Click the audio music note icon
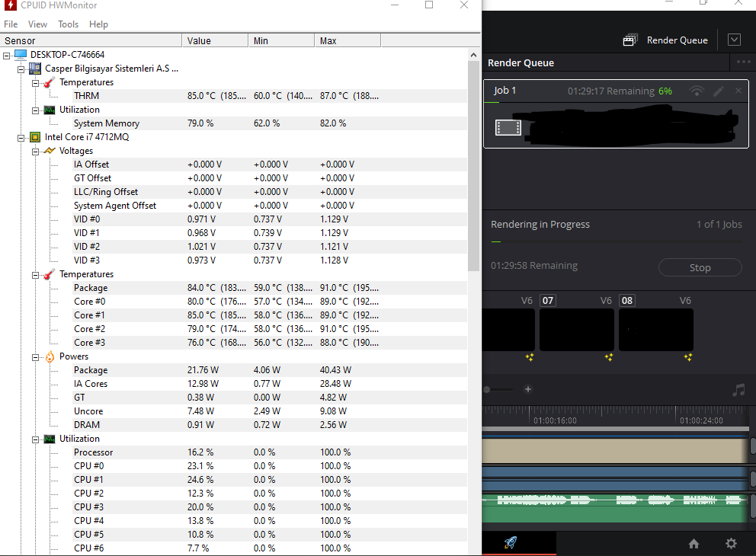This screenshot has width=756, height=556. coord(738,389)
